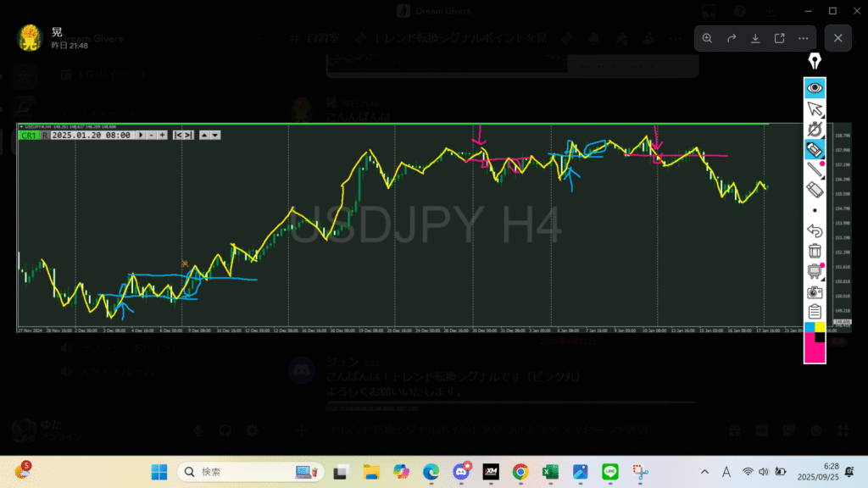This screenshot has height=488, width=868.
Task: Select the highlighter marker tool
Action: (x=815, y=149)
